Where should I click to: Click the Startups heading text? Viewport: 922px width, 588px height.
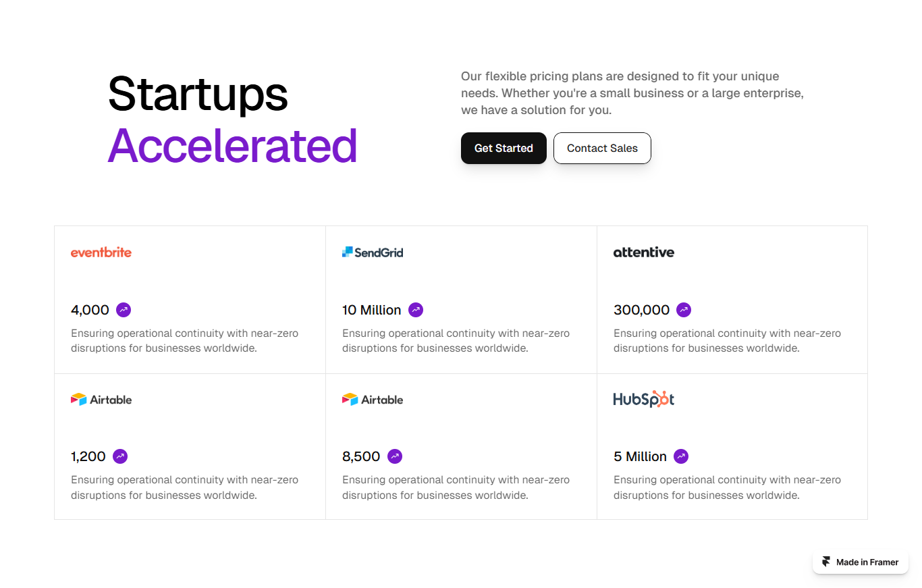pos(198,93)
